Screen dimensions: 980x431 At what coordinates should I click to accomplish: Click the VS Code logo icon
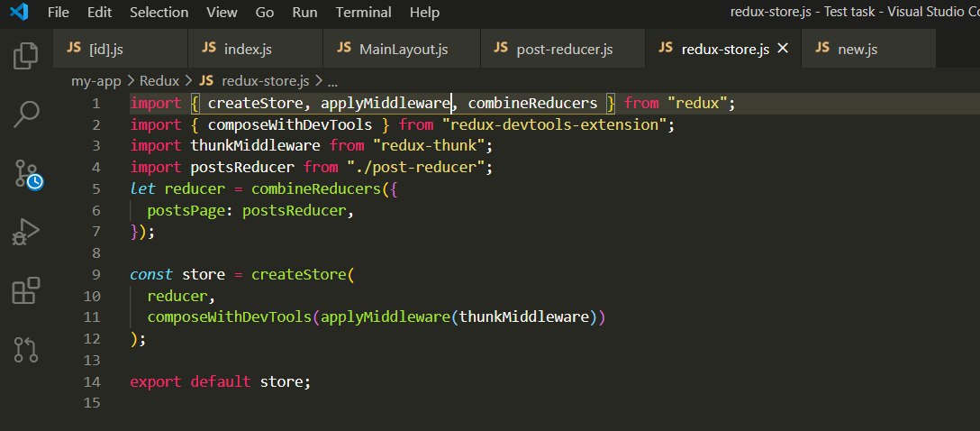click(x=20, y=12)
